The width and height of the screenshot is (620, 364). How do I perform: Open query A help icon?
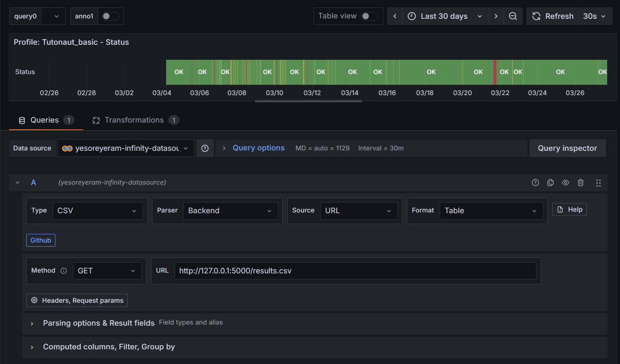(x=535, y=182)
